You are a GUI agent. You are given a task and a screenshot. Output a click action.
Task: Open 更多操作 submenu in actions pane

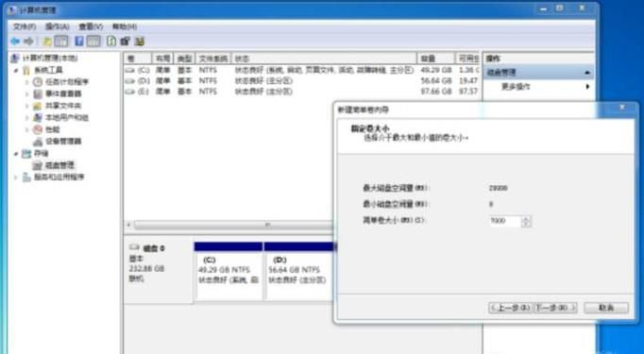coord(538,87)
